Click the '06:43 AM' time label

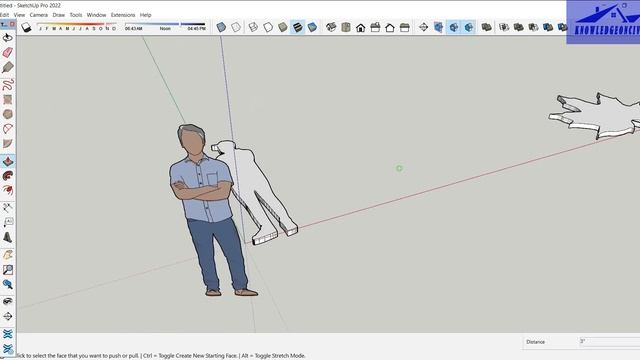(x=133, y=29)
